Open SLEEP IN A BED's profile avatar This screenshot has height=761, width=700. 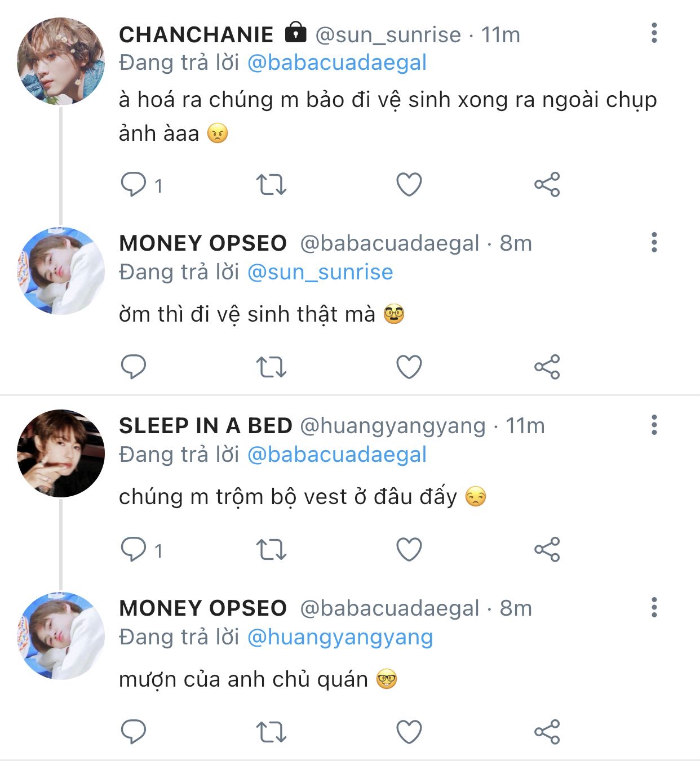[61, 453]
